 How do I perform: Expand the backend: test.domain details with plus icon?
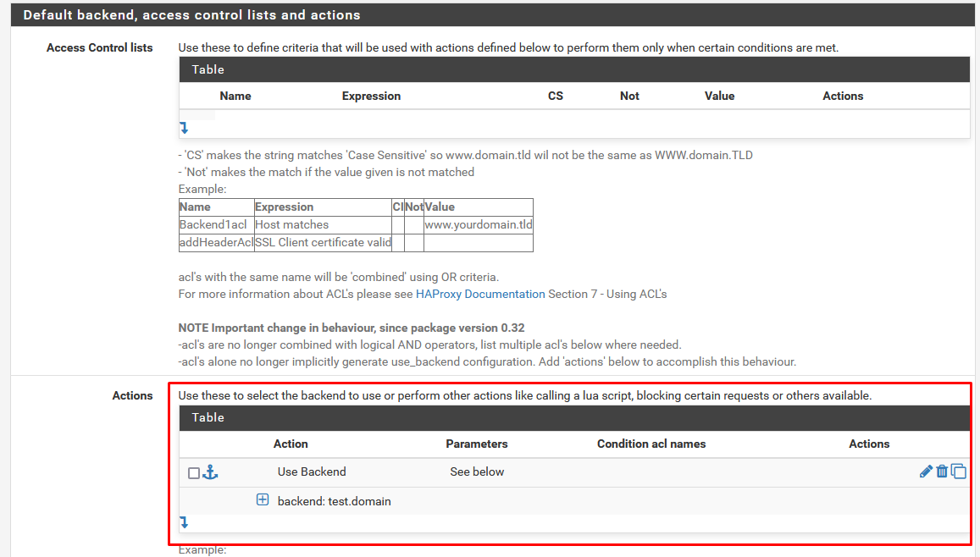pyautogui.click(x=263, y=500)
